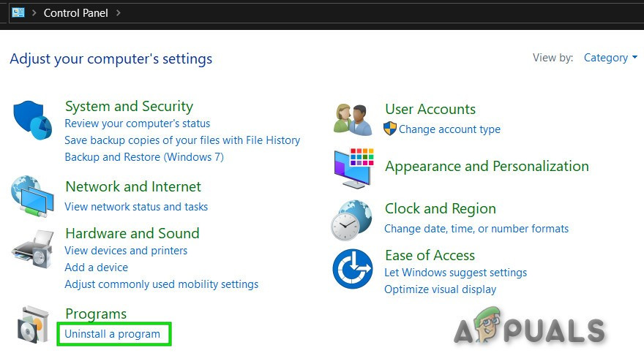Click the System and Security shield icon
The width and height of the screenshot is (644, 353).
[x=32, y=120]
